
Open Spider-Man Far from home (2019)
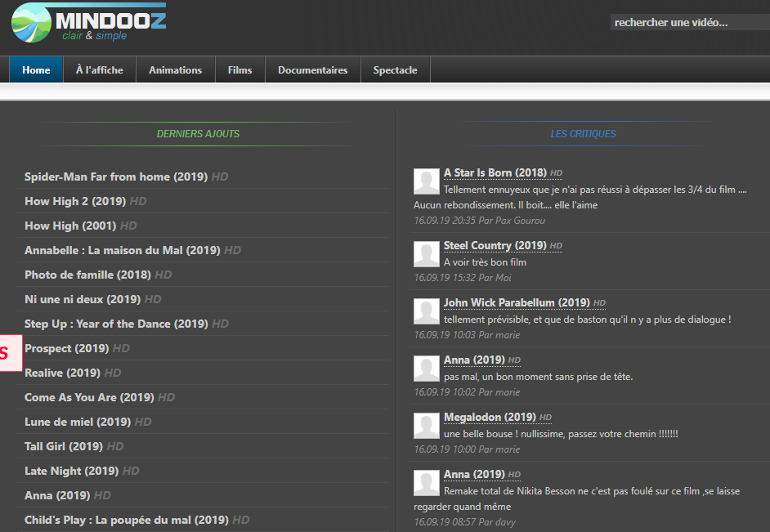tap(116, 177)
